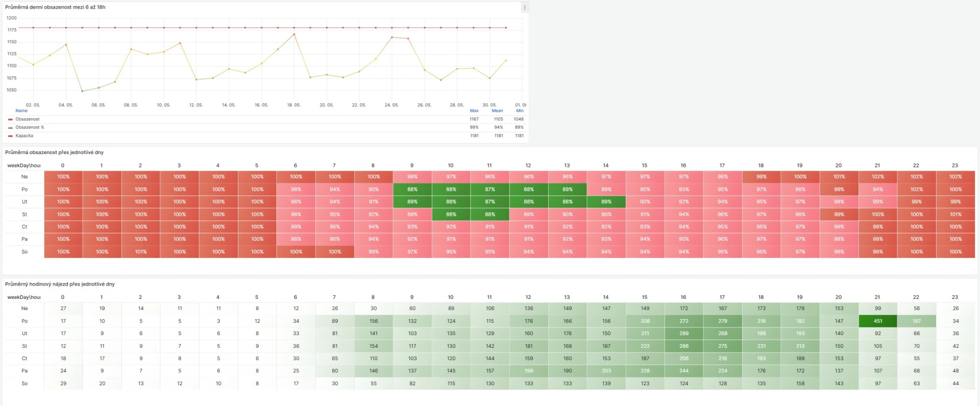980x406 pixels.
Task: Click the Obsazenost legend color marker
Action: pyautogui.click(x=10, y=119)
